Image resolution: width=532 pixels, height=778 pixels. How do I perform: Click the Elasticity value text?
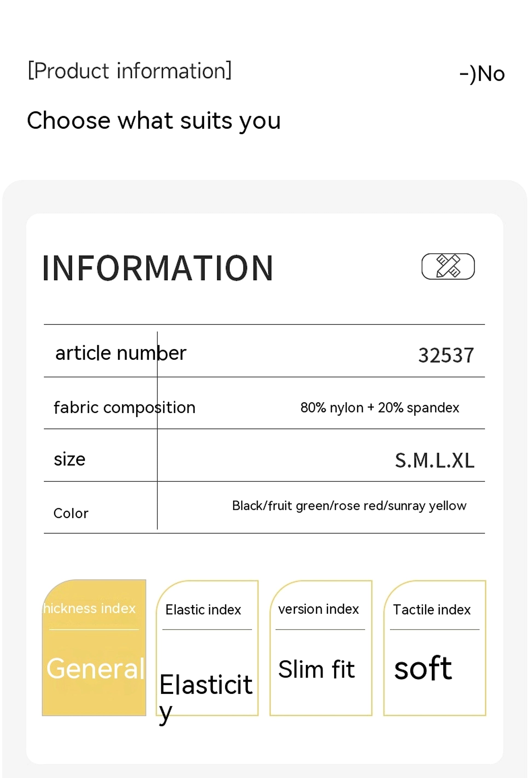206,696
